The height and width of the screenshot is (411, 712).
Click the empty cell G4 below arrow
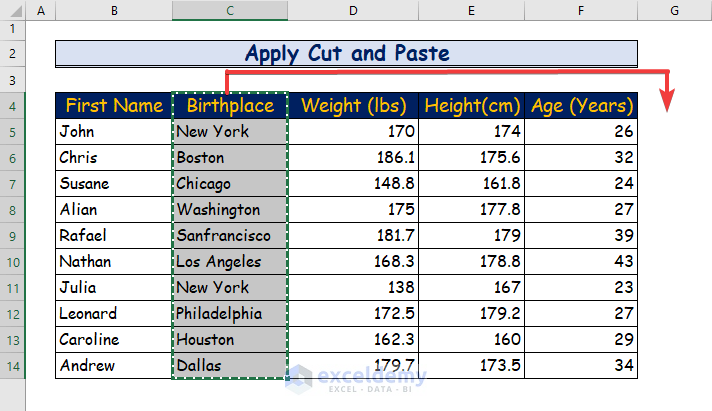pos(675,106)
